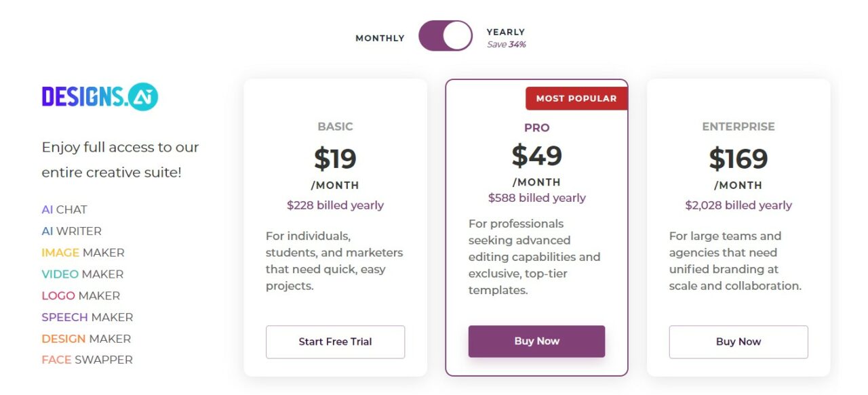Viewport: 868px width, 395px height.
Task: Click the PRO plan $49 price
Action: [x=536, y=156]
